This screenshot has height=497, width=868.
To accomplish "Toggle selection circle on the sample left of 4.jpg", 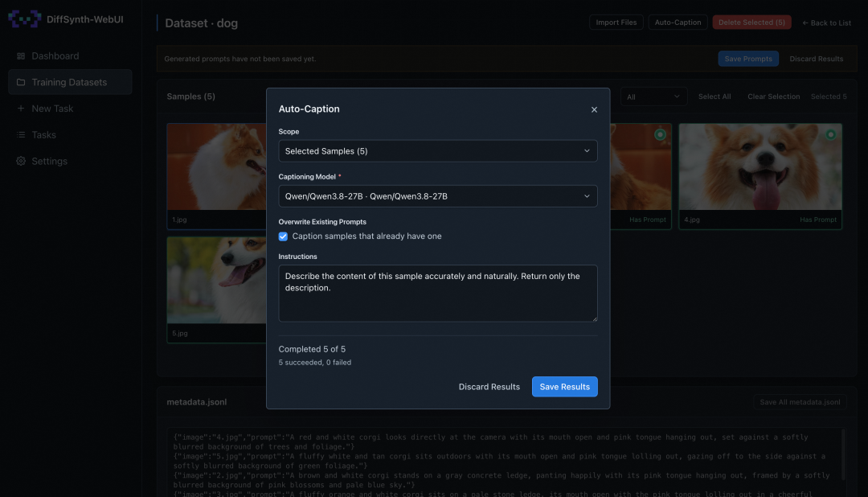I will click(660, 134).
